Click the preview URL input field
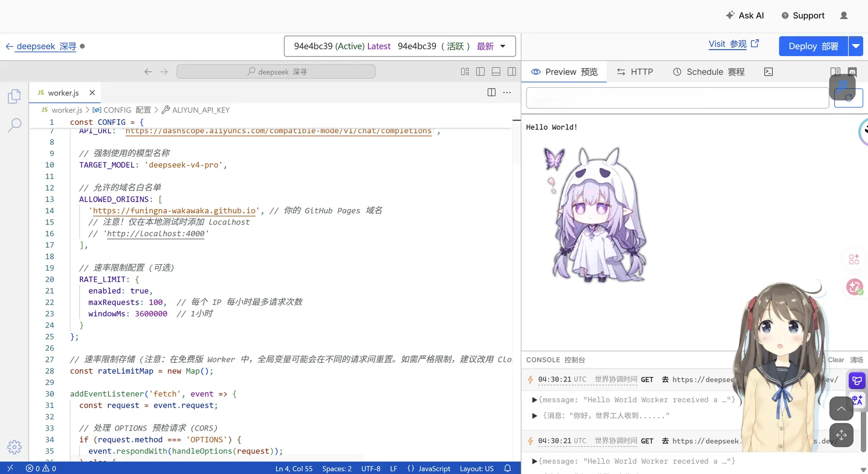The width and height of the screenshot is (868, 474). [677, 98]
